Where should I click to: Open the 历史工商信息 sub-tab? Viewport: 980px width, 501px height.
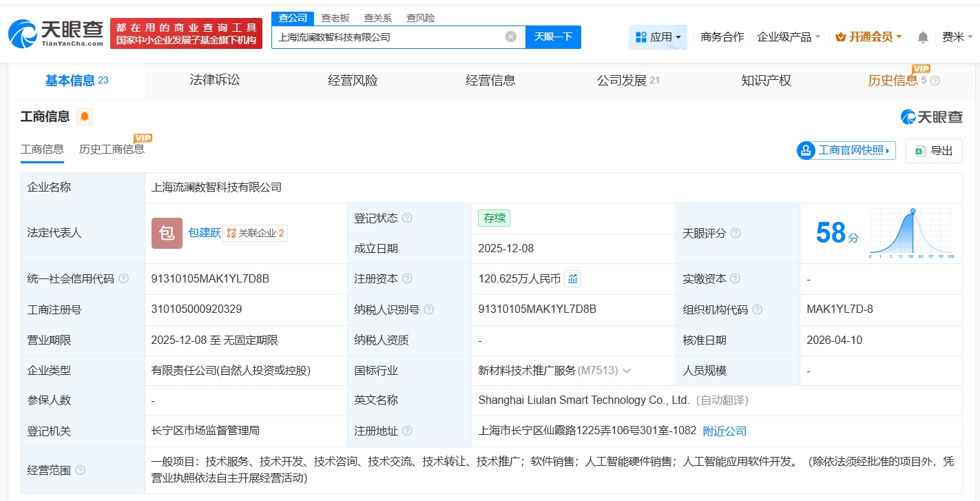coord(112,149)
